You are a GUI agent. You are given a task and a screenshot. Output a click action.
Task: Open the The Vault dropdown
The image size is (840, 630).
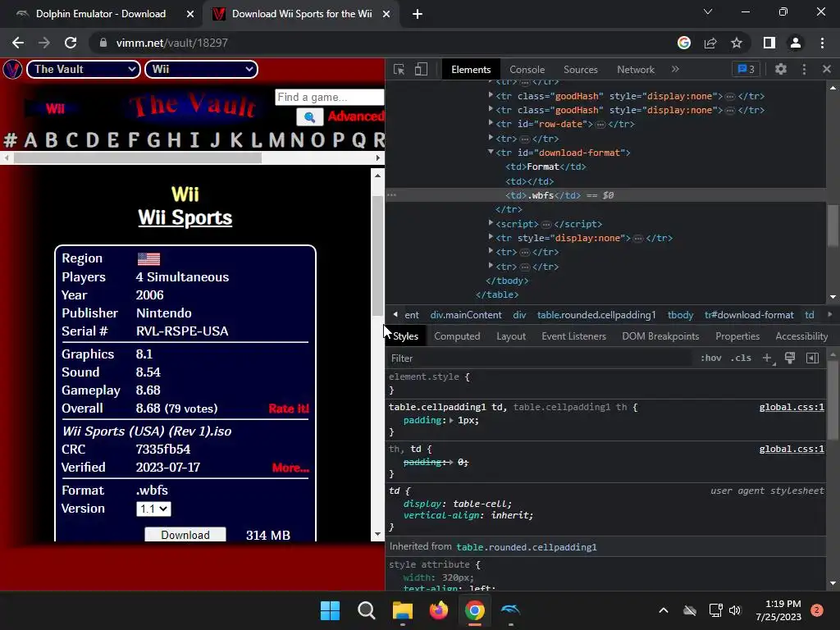[84, 69]
